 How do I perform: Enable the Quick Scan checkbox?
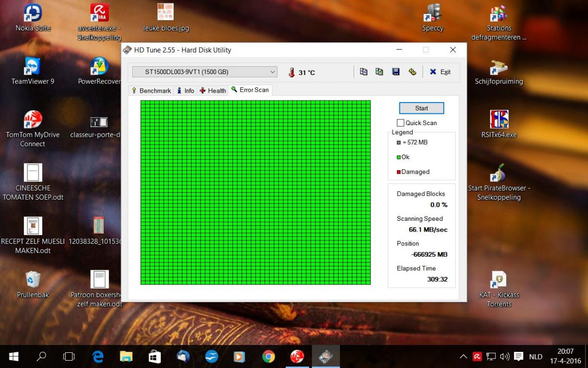click(x=401, y=123)
